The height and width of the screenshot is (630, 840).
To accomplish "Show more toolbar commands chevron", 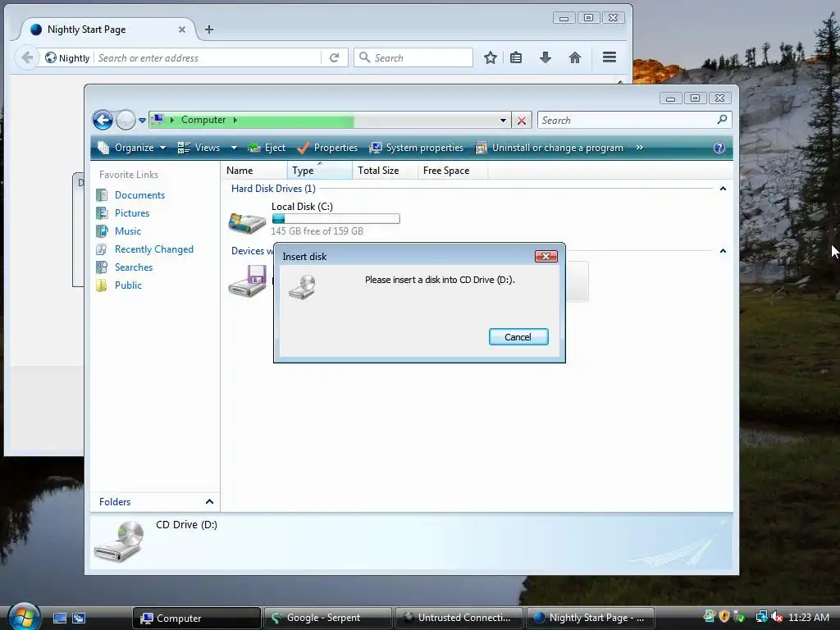I will coord(639,148).
